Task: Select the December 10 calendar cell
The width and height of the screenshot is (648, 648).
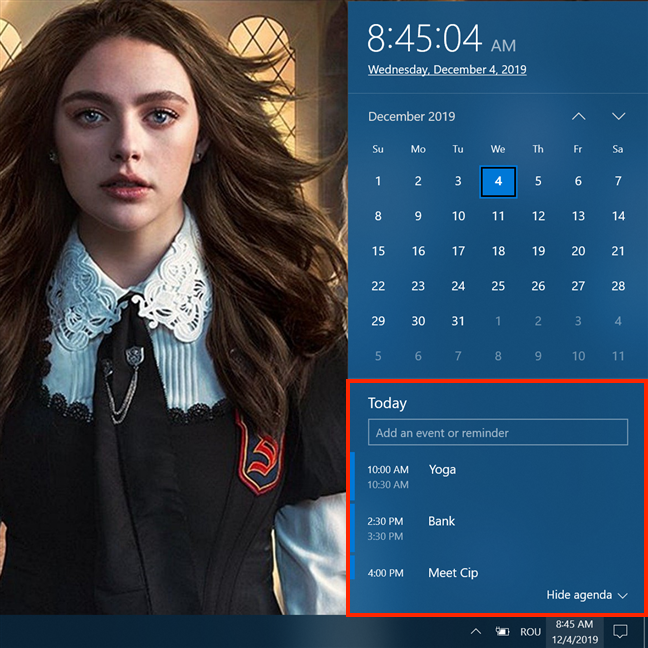Action: 458,216
